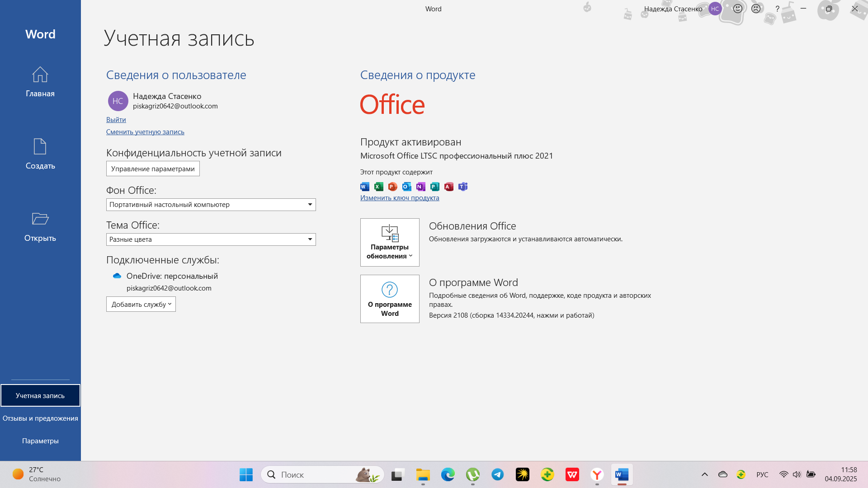The height and width of the screenshot is (488, 868).
Task: Open the Create (Создать) new document icon
Action: coord(40,147)
